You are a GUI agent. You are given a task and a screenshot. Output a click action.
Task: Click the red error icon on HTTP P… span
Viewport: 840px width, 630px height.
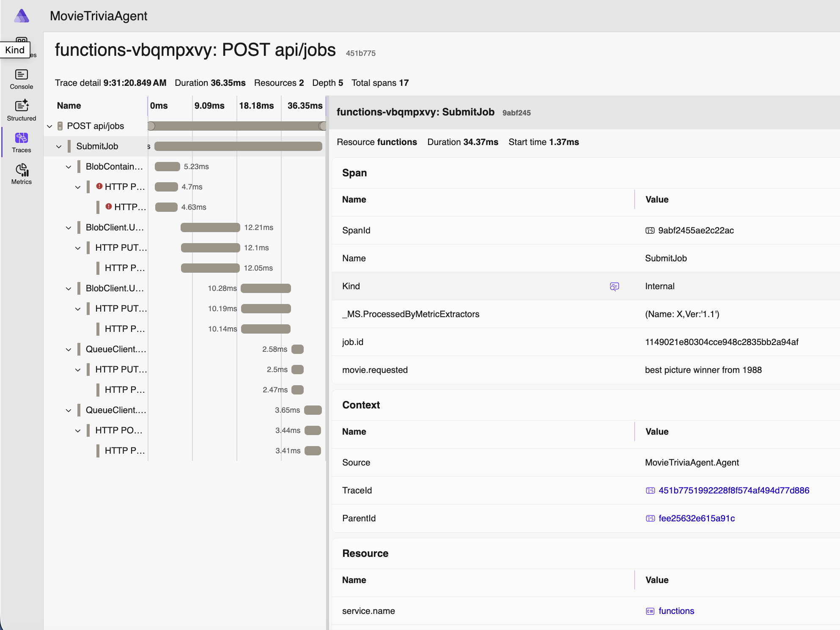pos(99,186)
